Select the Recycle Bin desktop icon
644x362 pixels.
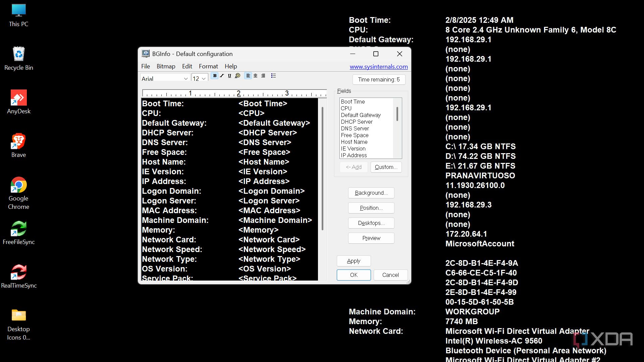coord(19,59)
